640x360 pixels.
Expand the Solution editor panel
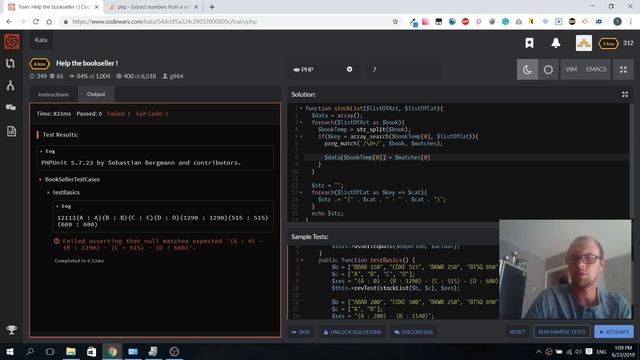[625, 94]
